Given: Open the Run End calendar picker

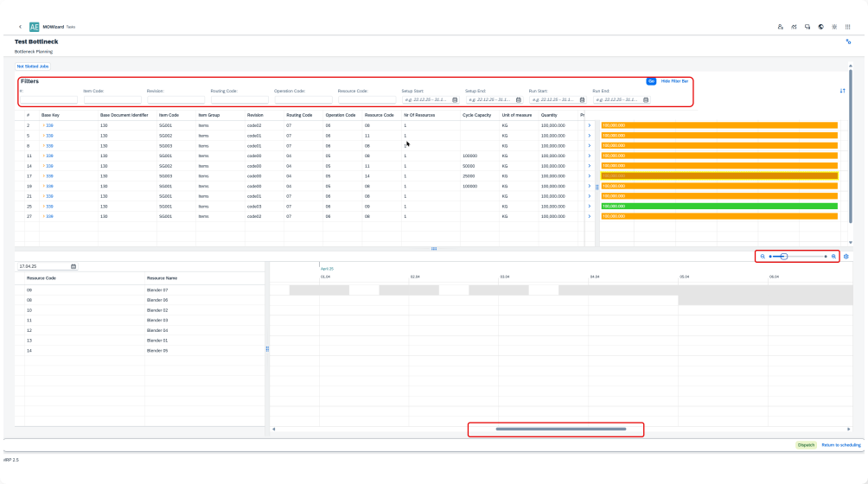Looking at the screenshot, I should click(646, 100).
